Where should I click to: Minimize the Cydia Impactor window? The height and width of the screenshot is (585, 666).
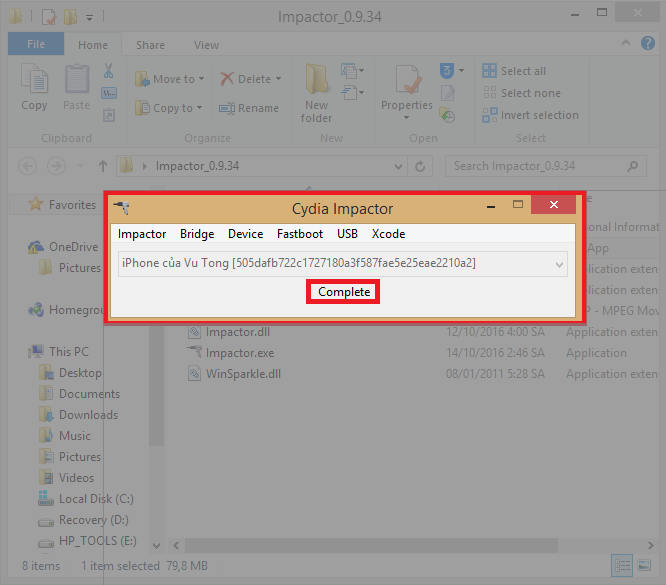pos(491,206)
